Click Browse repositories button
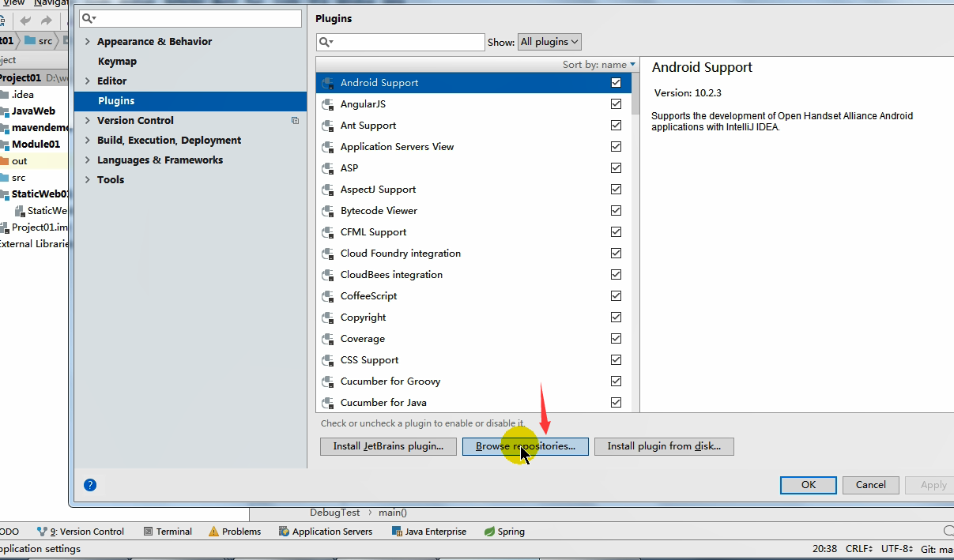954x560 pixels. pyautogui.click(x=526, y=446)
